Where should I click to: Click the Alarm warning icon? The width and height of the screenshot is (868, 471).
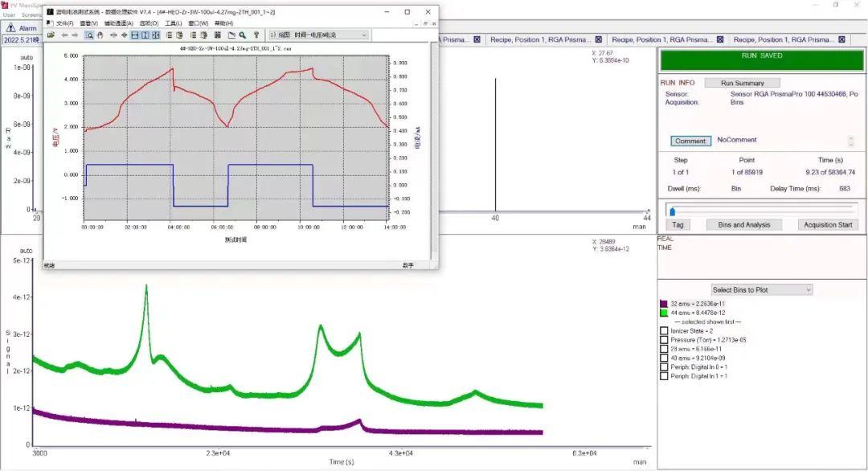pyautogui.click(x=10, y=27)
